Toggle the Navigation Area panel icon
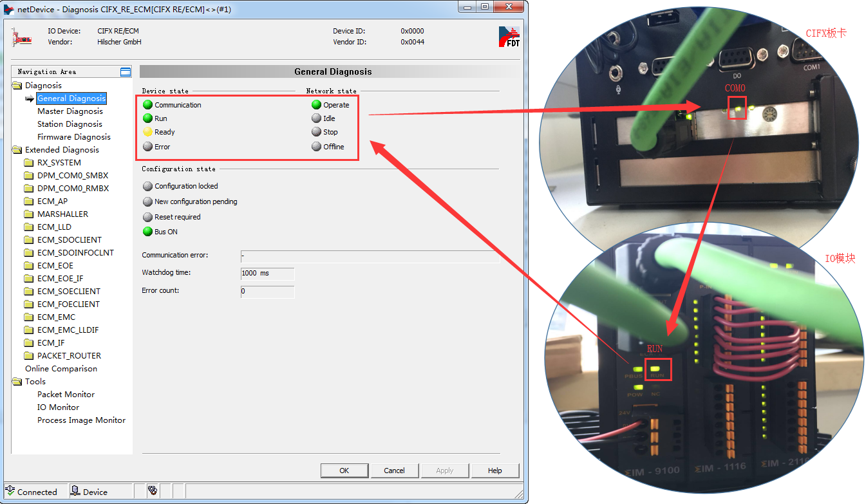 coord(126,71)
